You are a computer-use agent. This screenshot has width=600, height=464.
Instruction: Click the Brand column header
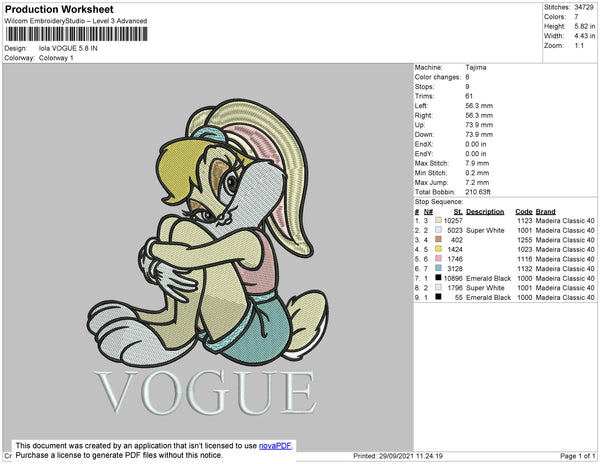(x=545, y=212)
